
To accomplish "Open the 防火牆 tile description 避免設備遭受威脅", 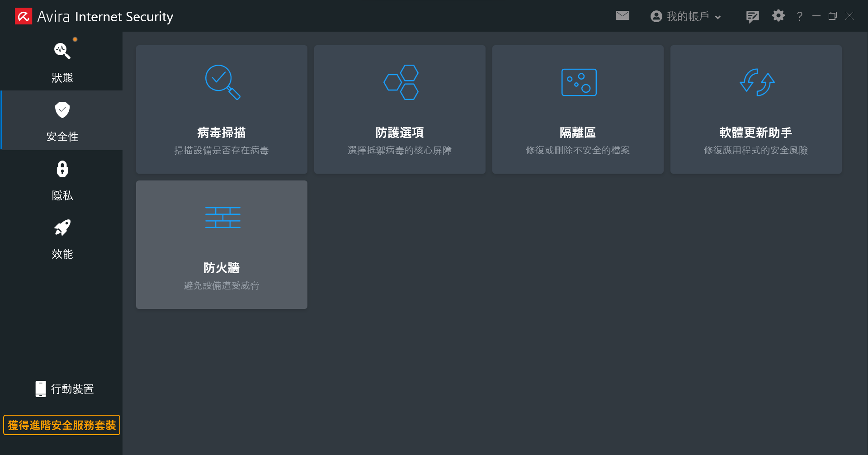I will coord(222,285).
